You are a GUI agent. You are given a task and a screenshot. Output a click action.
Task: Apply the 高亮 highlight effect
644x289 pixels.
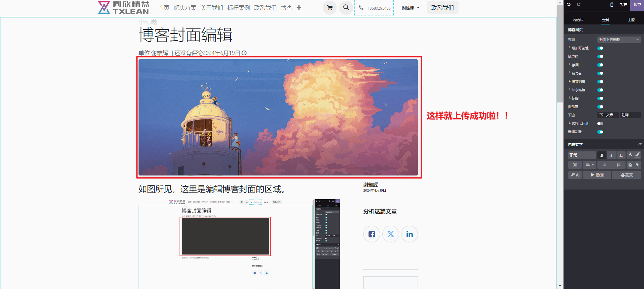pos(627,175)
